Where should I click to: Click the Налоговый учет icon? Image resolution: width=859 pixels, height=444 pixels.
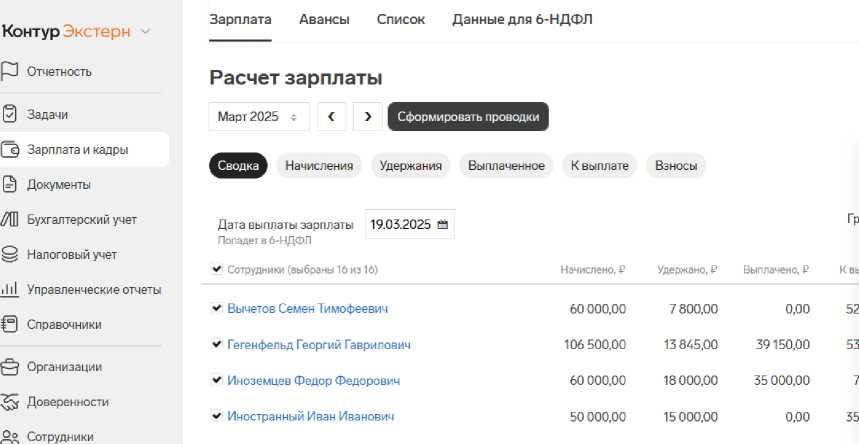(10, 254)
